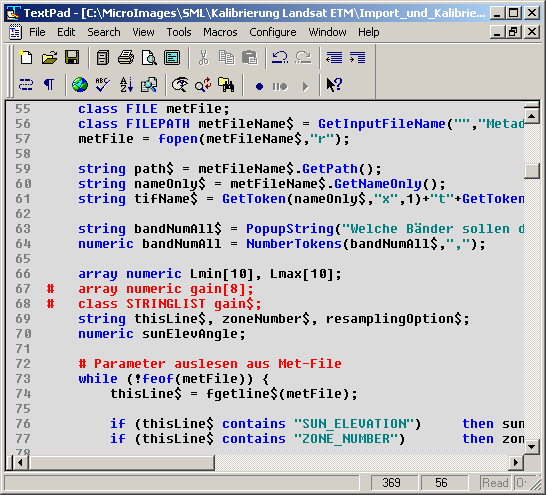Click the Undo arrow icon
The image size is (546, 495).
(280, 57)
